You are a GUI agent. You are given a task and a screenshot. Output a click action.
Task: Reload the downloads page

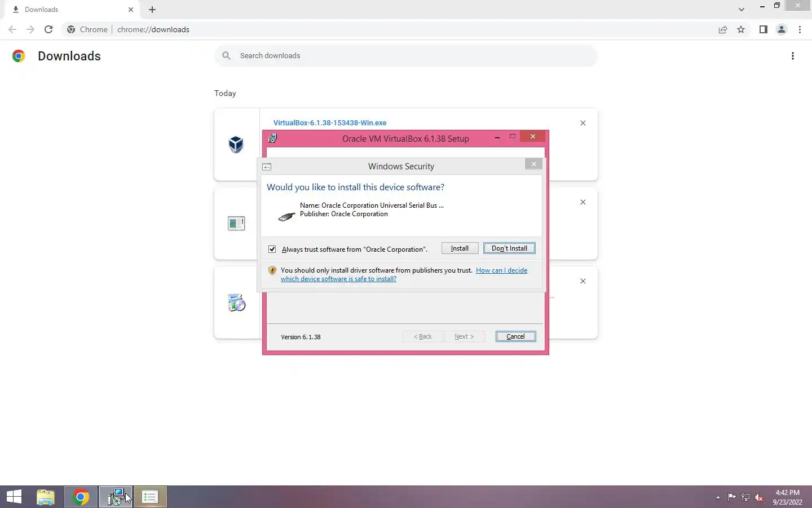48,29
